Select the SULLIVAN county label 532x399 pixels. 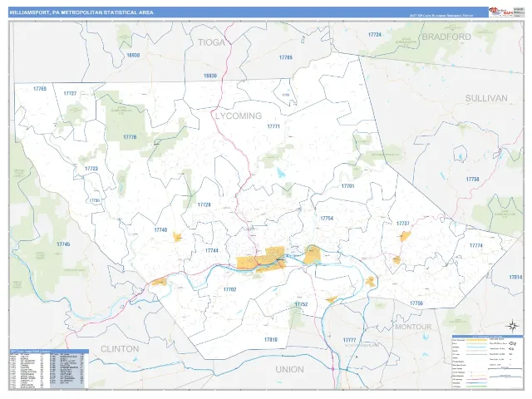(486, 98)
